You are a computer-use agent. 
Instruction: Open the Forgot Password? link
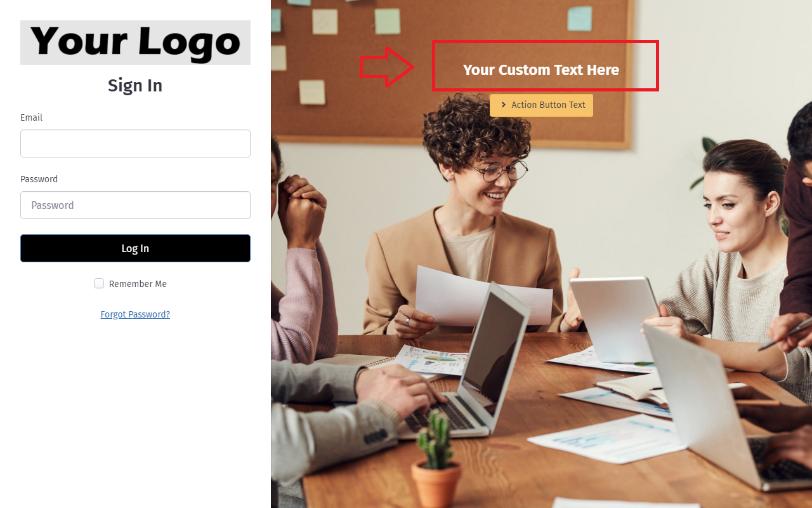click(135, 314)
